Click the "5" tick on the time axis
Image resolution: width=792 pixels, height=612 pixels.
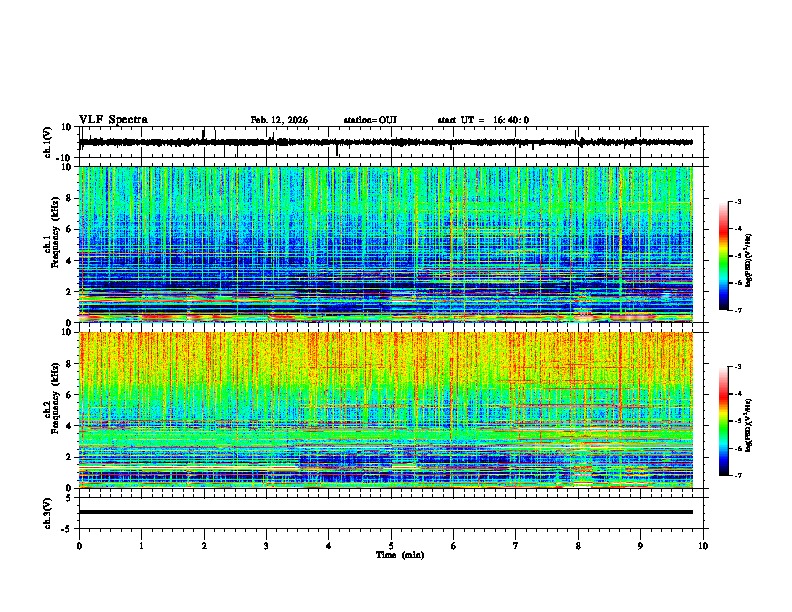tap(391, 546)
